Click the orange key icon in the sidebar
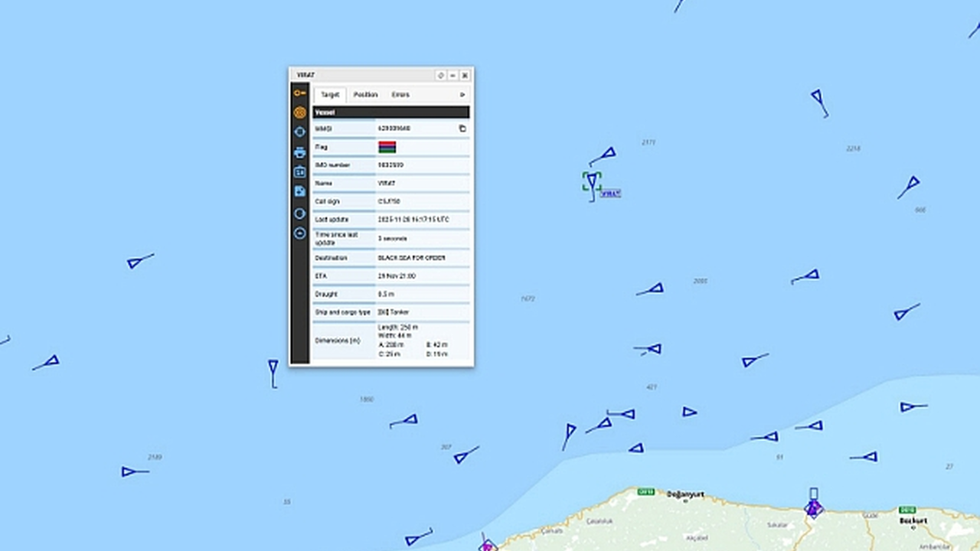The width and height of the screenshot is (980, 551). click(x=299, y=93)
